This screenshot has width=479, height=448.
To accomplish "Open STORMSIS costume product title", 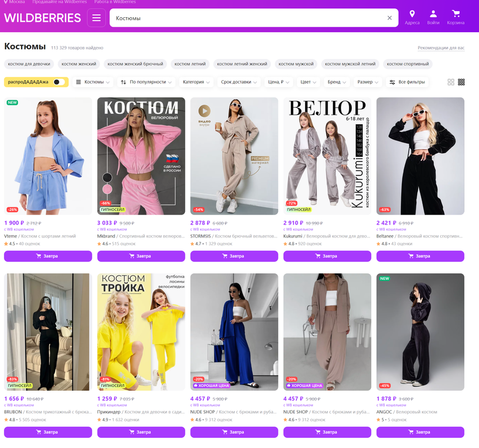I will click(x=234, y=236).
